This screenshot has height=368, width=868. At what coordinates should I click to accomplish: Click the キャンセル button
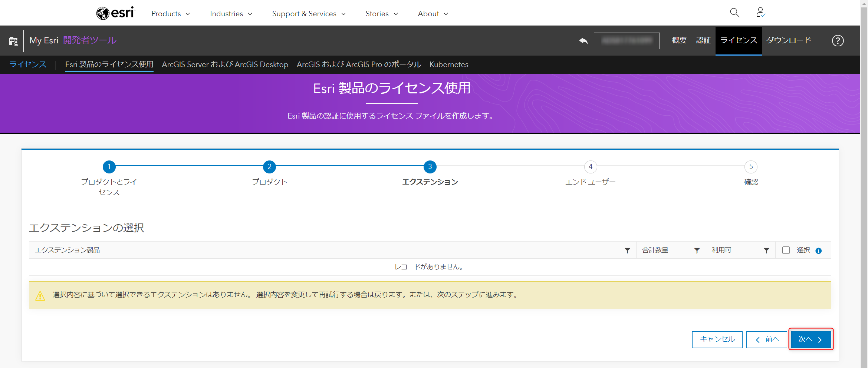point(717,339)
